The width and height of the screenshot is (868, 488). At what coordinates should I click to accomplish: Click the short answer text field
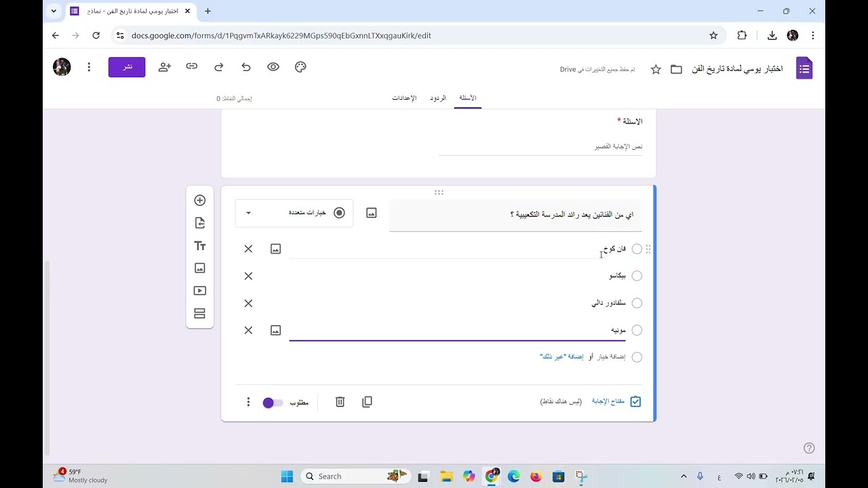[540, 146]
